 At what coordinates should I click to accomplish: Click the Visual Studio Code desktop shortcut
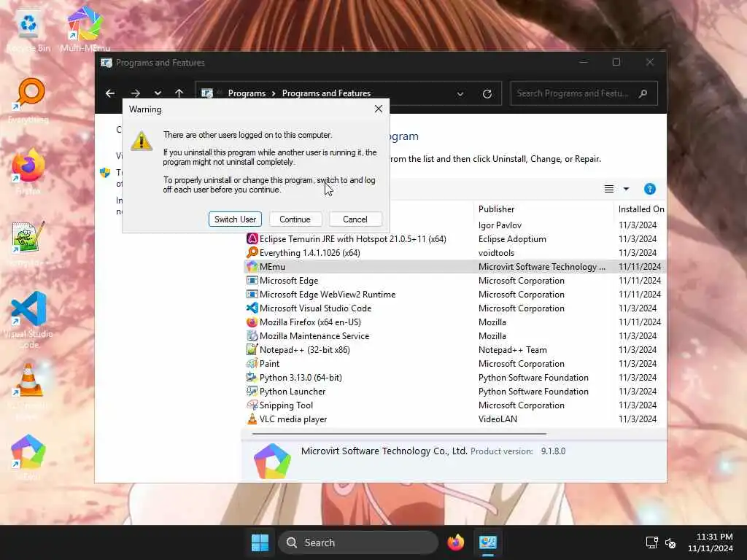click(28, 319)
